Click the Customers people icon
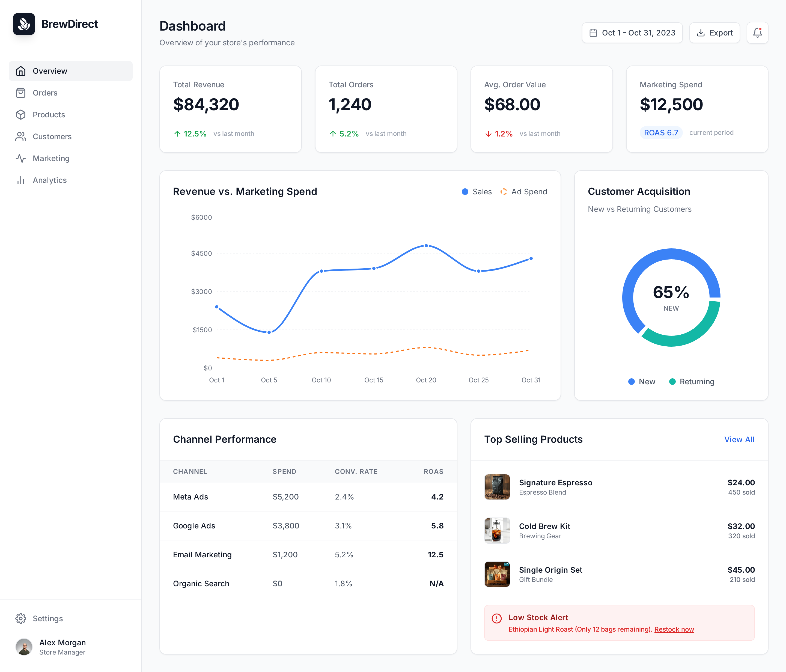Image resolution: width=786 pixels, height=672 pixels. coord(21,136)
